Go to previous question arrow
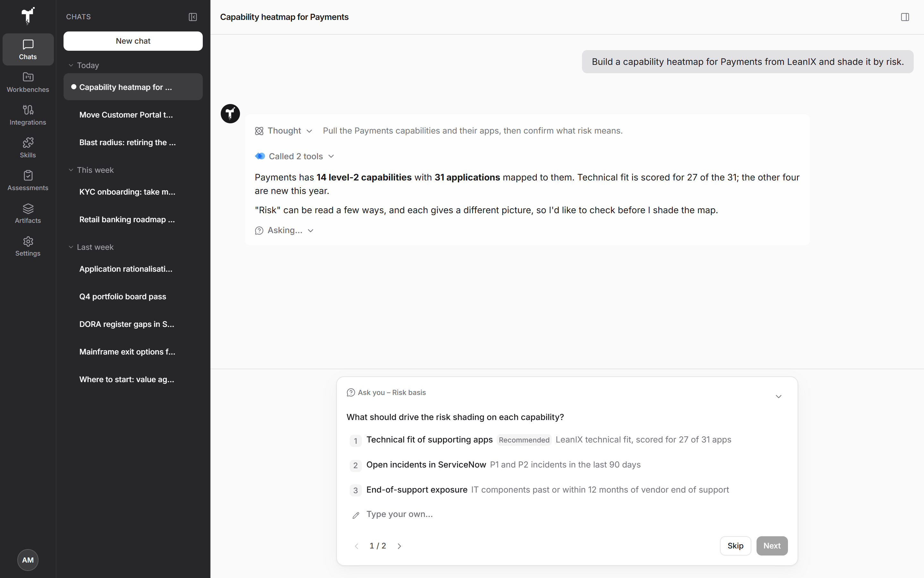 click(357, 546)
